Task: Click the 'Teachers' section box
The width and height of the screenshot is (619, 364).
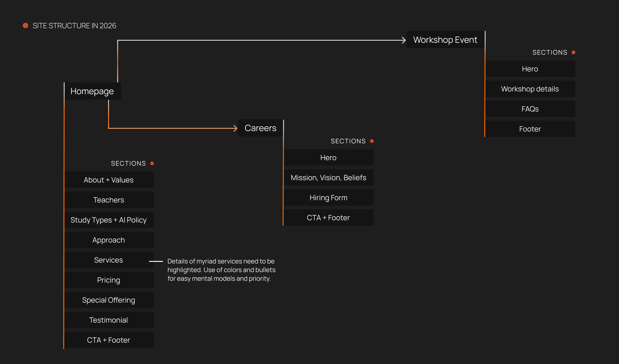Action: [109, 200]
